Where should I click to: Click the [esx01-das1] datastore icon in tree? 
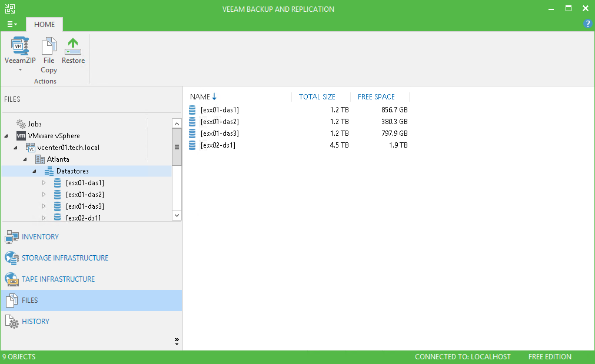[57, 183]
